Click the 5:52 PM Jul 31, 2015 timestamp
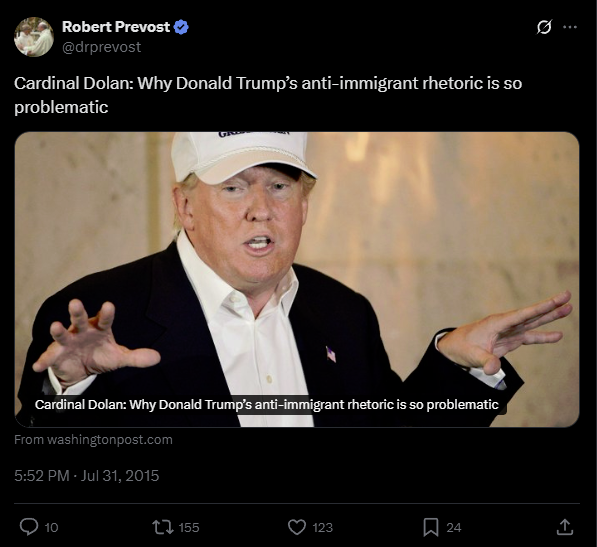Image resolution: width=597 pixels, height=547 pixels. coord(86,476)
